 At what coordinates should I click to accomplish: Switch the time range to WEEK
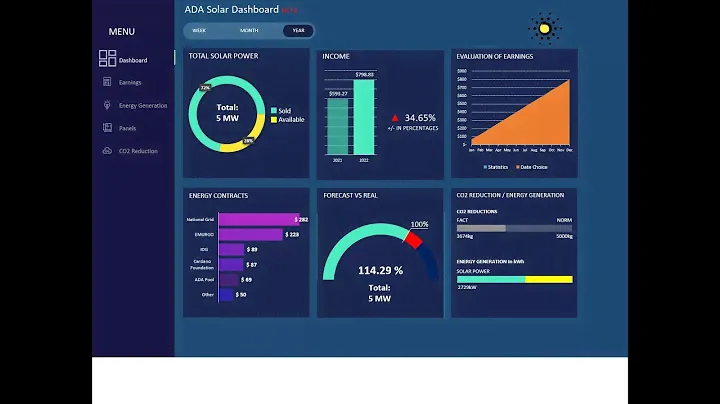click(x=199, y=31)
